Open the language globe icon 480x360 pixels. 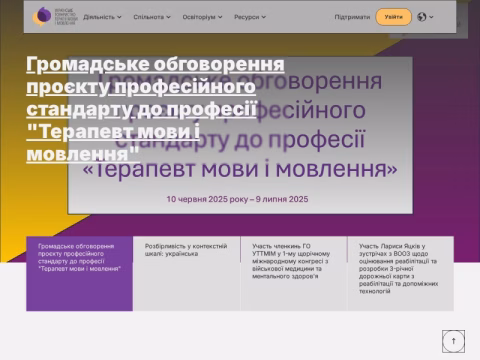(x=422, y=17)
